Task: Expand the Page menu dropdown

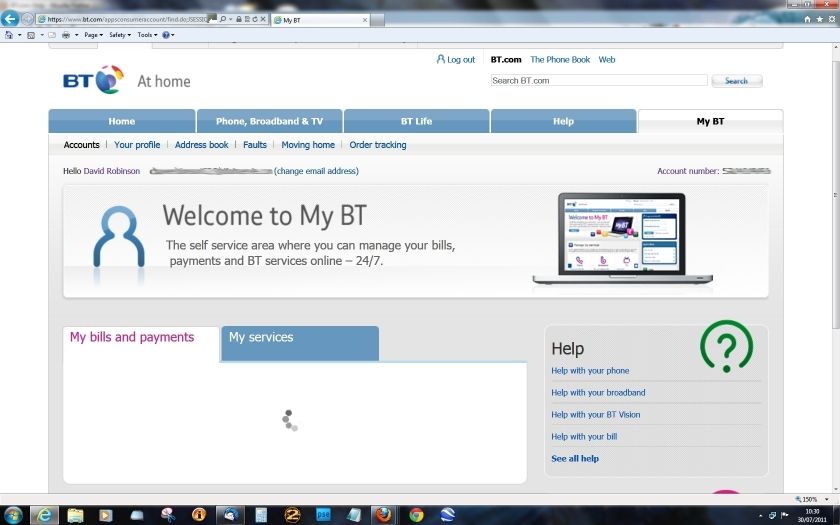Action: (93, 35)
